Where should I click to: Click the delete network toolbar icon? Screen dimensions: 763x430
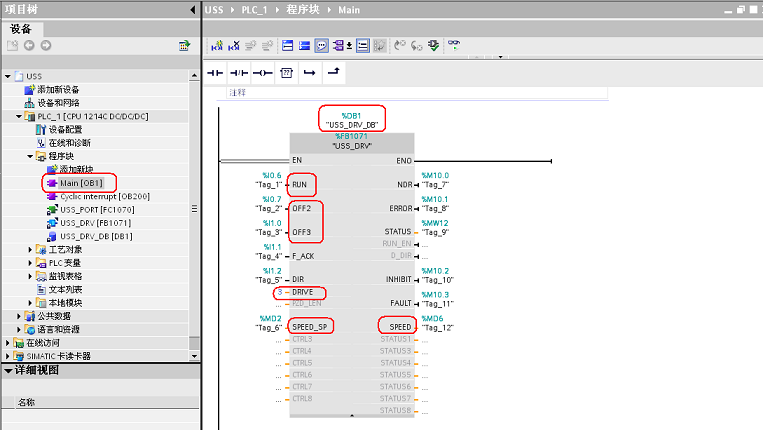[234, 46]
